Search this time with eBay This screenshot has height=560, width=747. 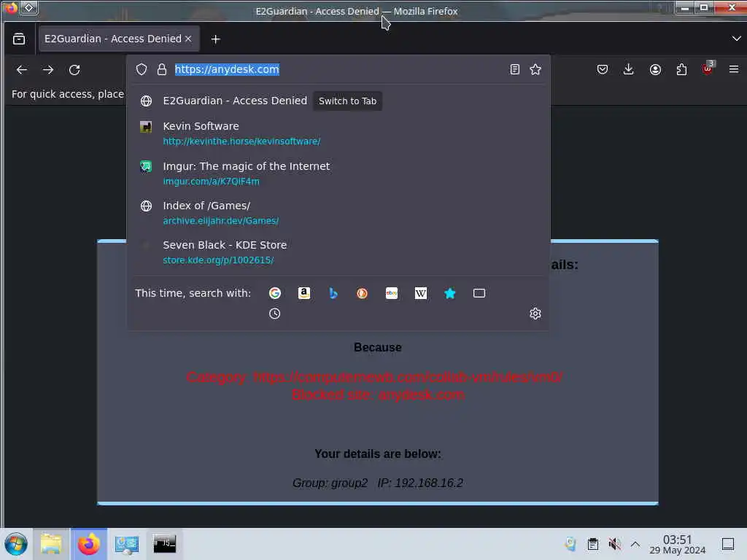392,293
